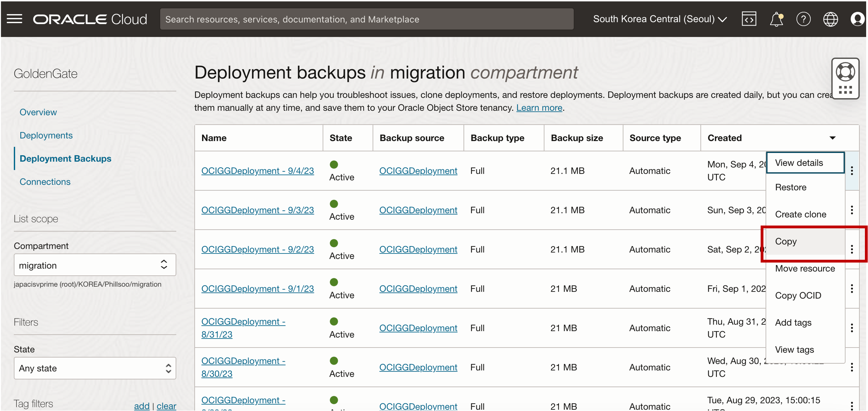Viewport: 868px width, 411px height.
Task: Select Copy OCID in the context menu
Action: pyautogui.click(x=805, y=296)
